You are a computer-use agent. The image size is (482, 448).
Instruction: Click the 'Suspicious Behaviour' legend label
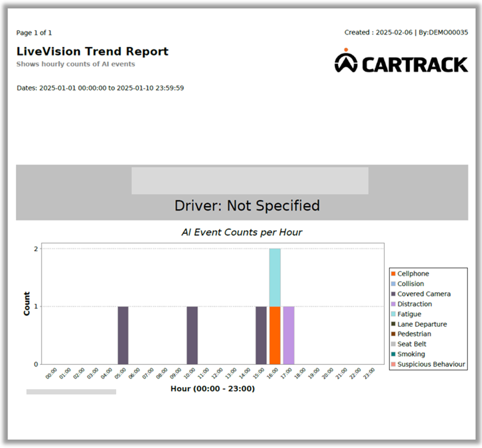click(x=432, y=364)
